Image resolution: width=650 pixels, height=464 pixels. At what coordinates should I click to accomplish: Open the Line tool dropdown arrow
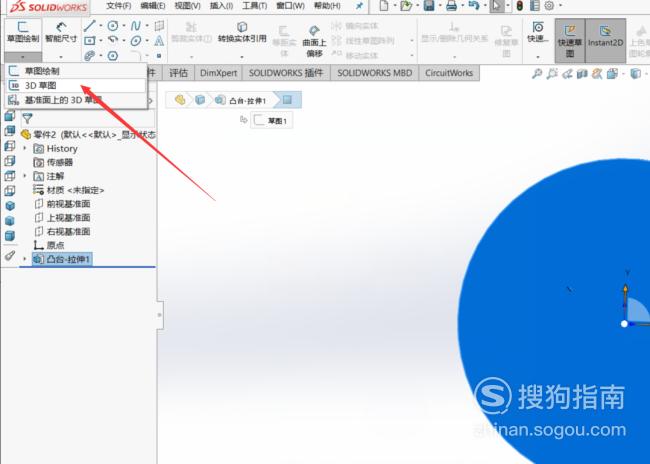click(101, 26)
